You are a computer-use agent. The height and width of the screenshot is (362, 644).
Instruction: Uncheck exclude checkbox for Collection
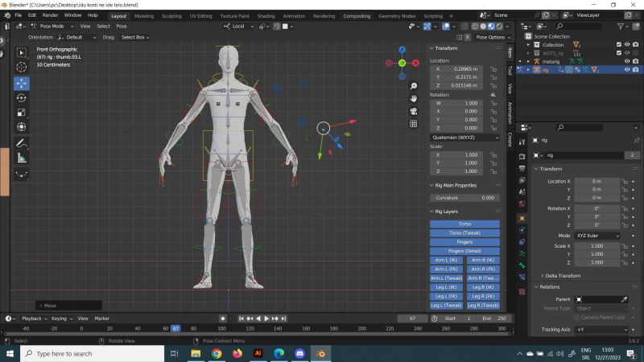pos(619,44)
